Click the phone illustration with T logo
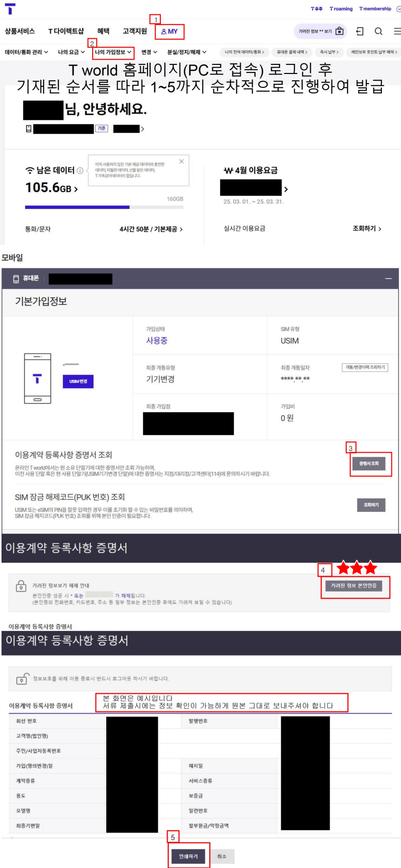The image size is (401, 868). point(37,378)
